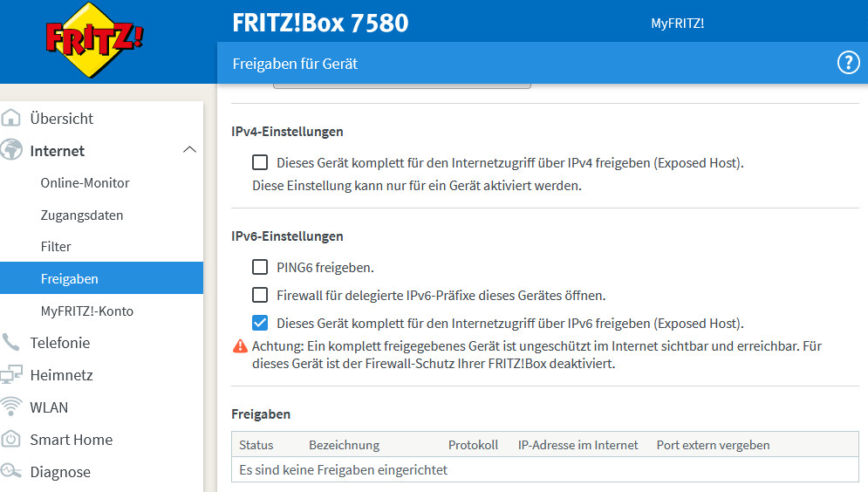Click the Internet globe icon
Screen dimensions: 868x492
pyautogui.click(x=11, y=150)
